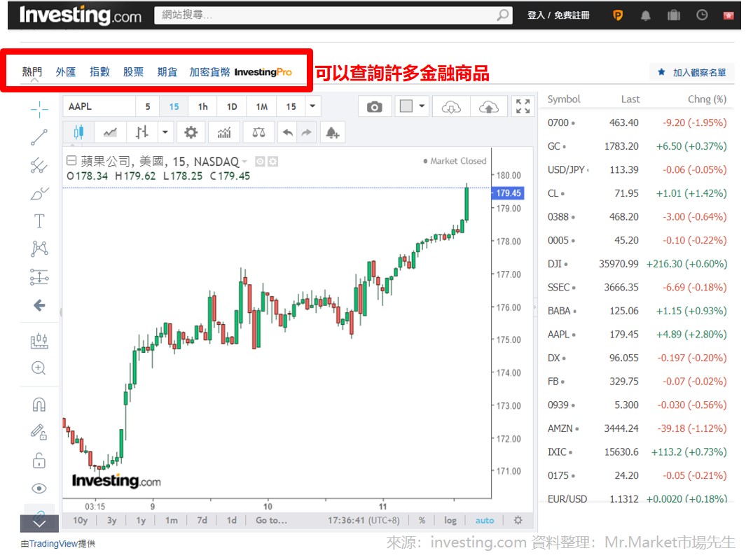This screenshot has height=560, width=746.
Task: Click 登入 / 免費註冊 link
Action: pyautogui.click(x=558, y=15)
